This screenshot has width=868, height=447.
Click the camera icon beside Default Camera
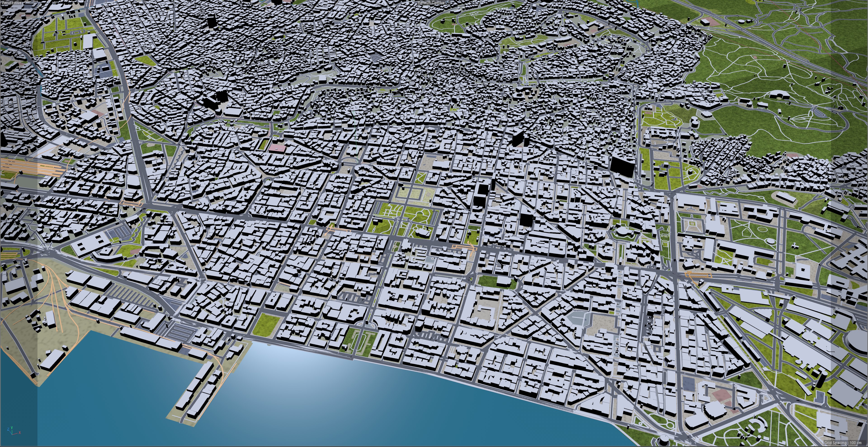(448, 3)
